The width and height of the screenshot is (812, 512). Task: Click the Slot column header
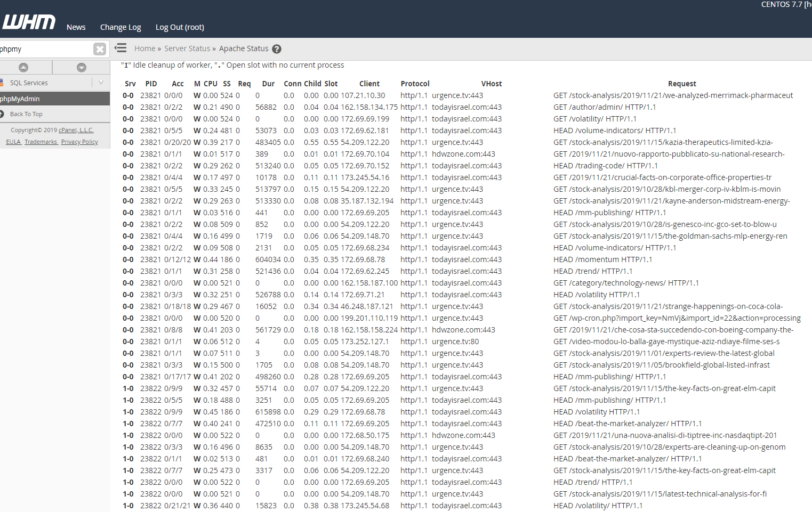tap(331, 84)
